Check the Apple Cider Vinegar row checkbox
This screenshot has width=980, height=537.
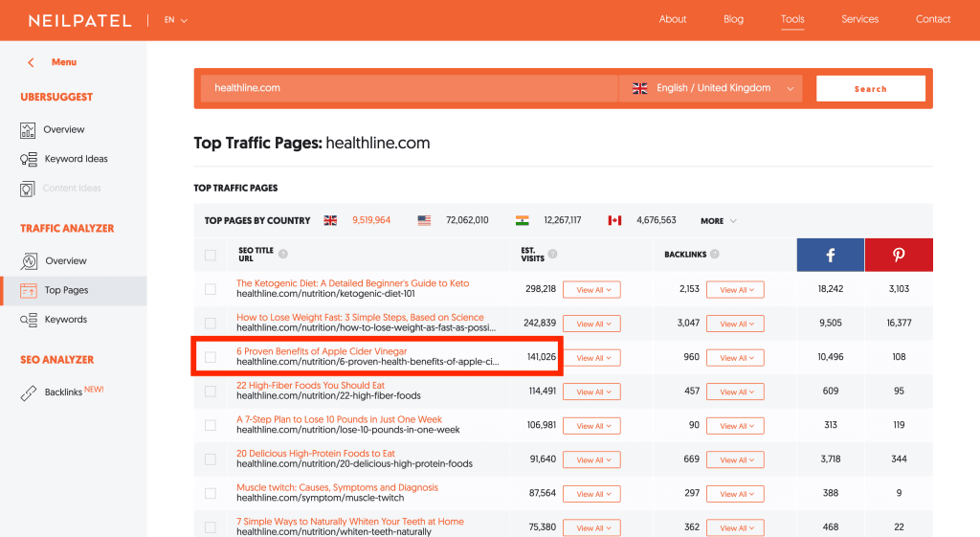(211, 357)
